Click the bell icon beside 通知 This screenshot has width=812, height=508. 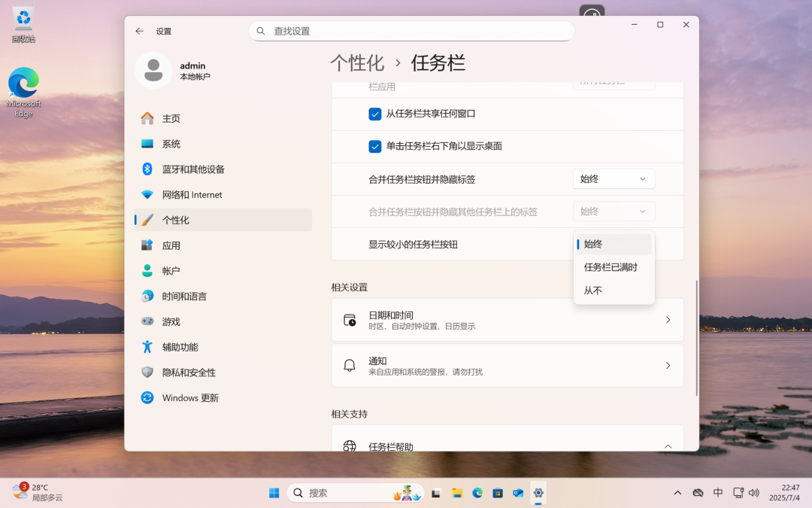(350, 365)
